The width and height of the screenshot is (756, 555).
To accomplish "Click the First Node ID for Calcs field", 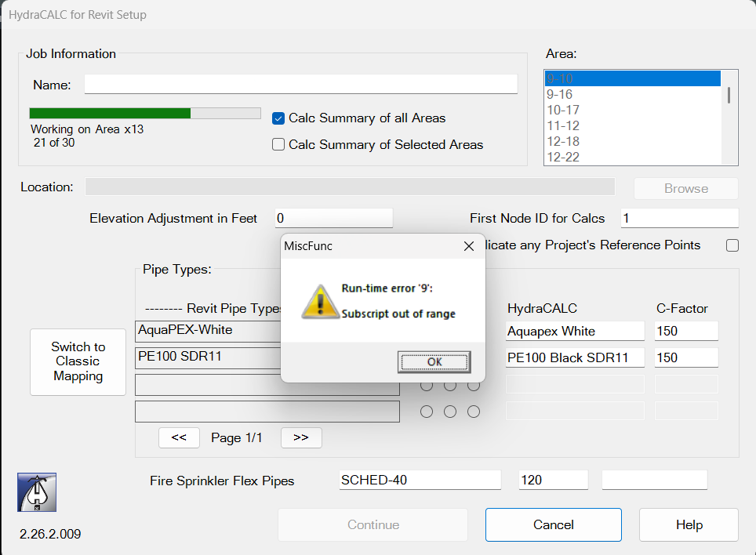I will (678, 219).
